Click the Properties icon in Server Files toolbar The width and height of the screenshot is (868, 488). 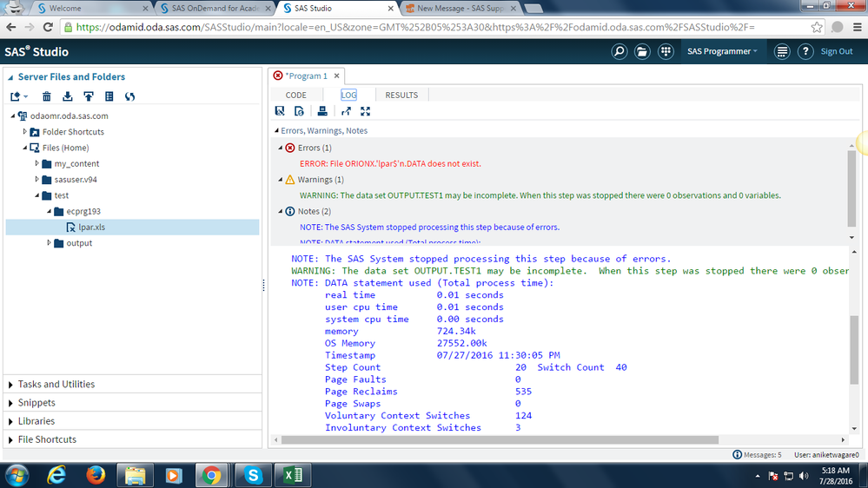click(109, 96)
